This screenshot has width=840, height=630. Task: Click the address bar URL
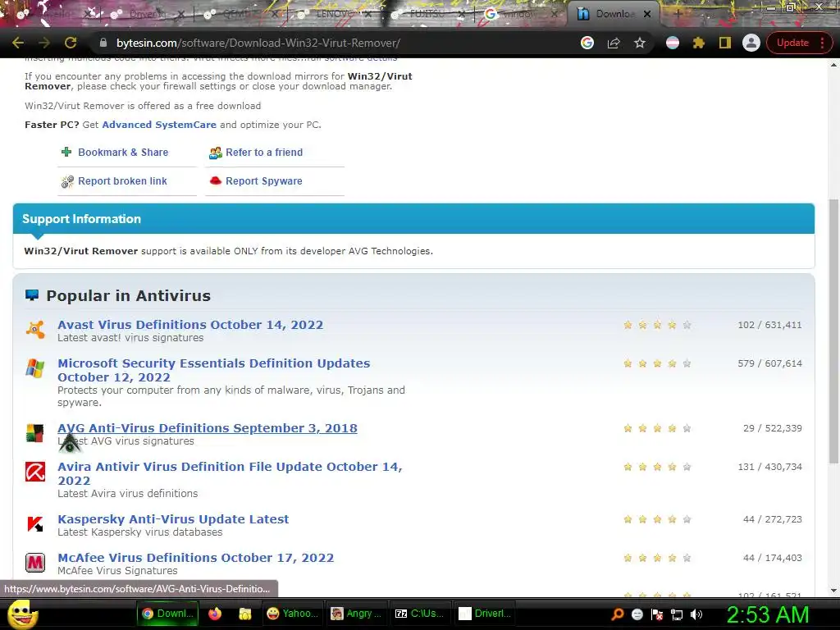coord(258,43)
